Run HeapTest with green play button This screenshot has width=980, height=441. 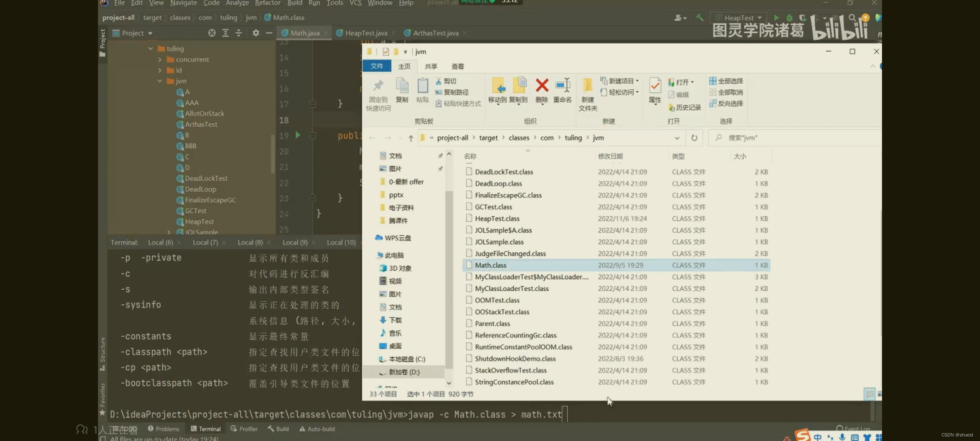tap(776, 18)
